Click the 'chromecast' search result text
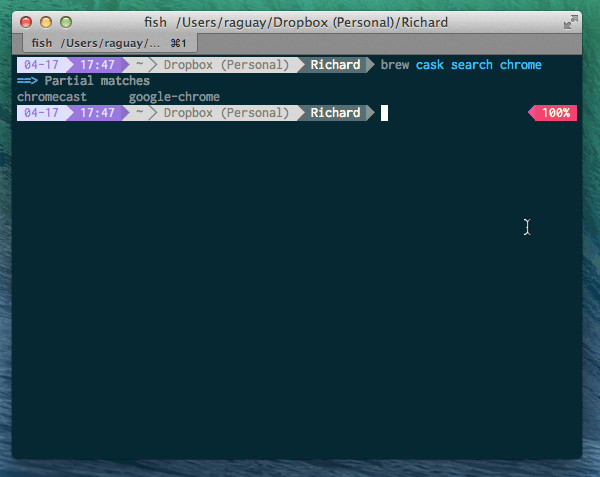Screen dimensions: 600x477 [x=52, y=97]
